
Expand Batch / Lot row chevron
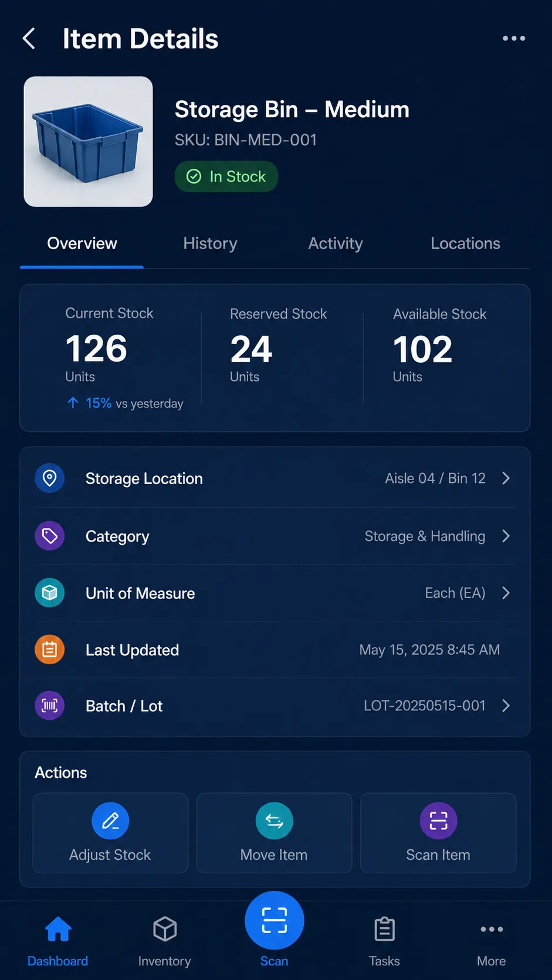pos(506,706)
